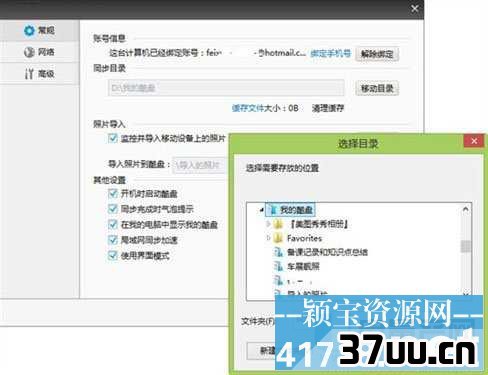Toggle 局域网同步加速 checkbox
This screenshot has width=488, height=375.
click(113, 240)
